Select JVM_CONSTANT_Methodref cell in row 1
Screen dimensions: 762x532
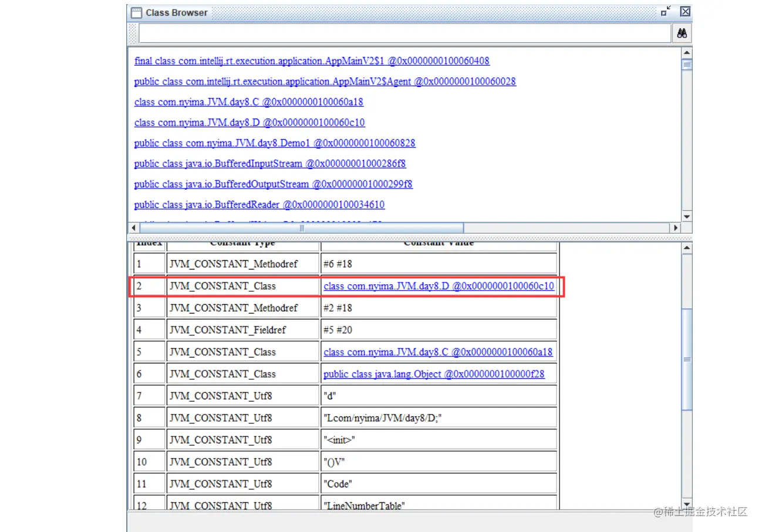coord(242,264)
